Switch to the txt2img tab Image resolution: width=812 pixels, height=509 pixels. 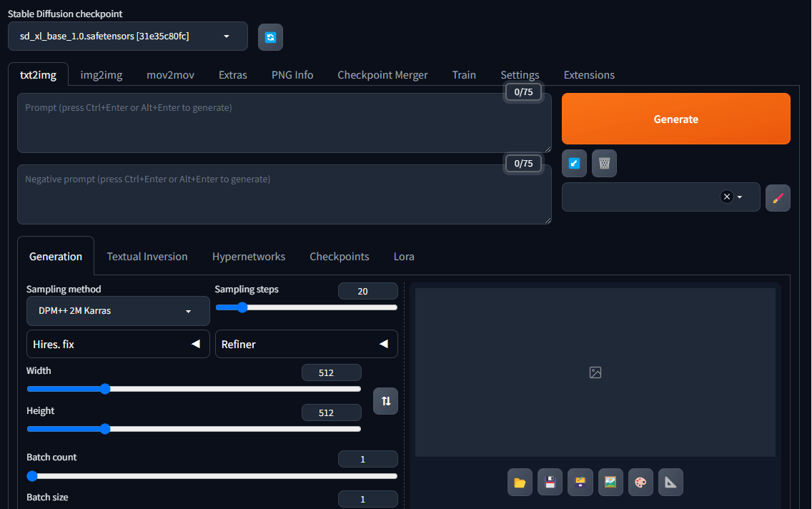(39, 74)
